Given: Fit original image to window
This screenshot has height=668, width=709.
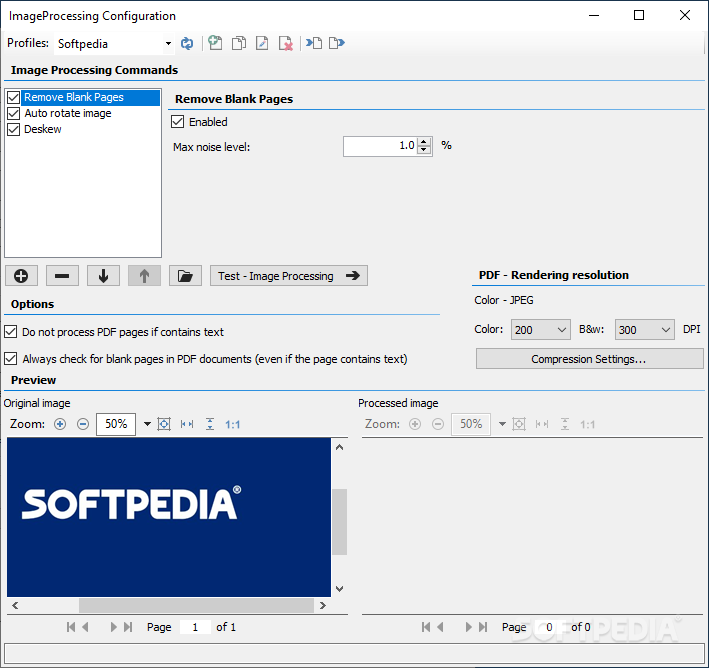Looking at the screenshot, I should pos(164,424).
